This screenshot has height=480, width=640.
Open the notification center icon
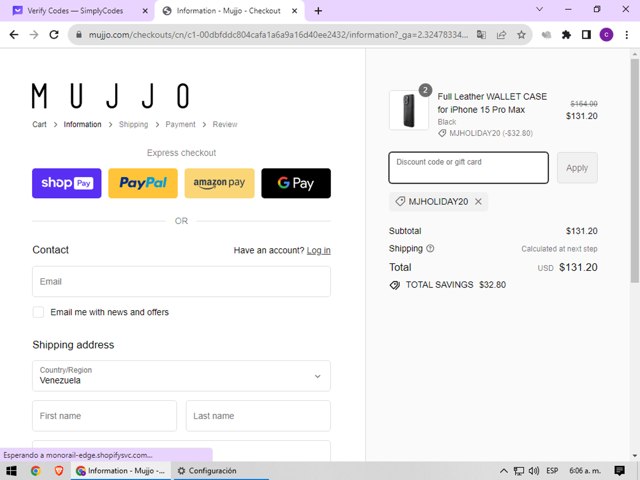point(619,471)
